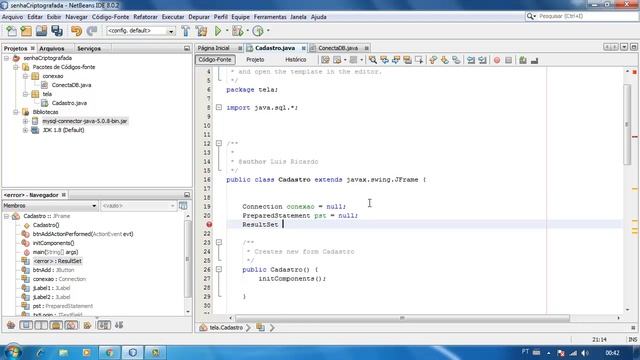Click the Shift Line Left icon
The height and width of the screenshot is (360, 640).
pyautogui.click(x=471, y=60)
